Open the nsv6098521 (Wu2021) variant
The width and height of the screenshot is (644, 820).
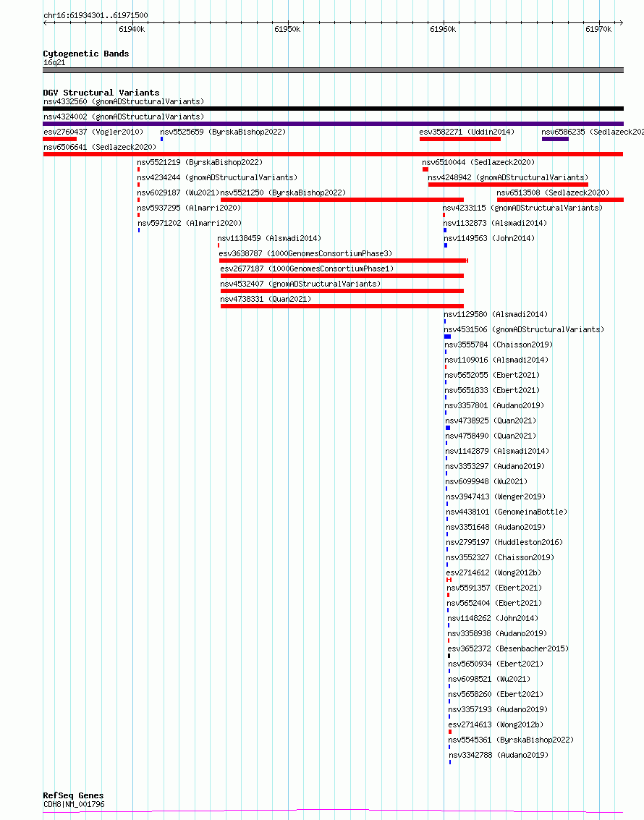pyautogui.click(x=489, y=677)
